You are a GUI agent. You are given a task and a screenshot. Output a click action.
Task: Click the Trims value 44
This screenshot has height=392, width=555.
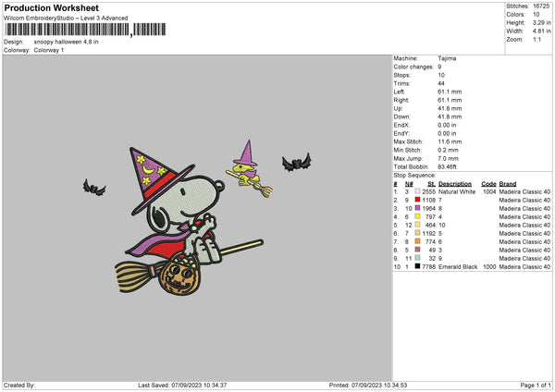(441, 83)
